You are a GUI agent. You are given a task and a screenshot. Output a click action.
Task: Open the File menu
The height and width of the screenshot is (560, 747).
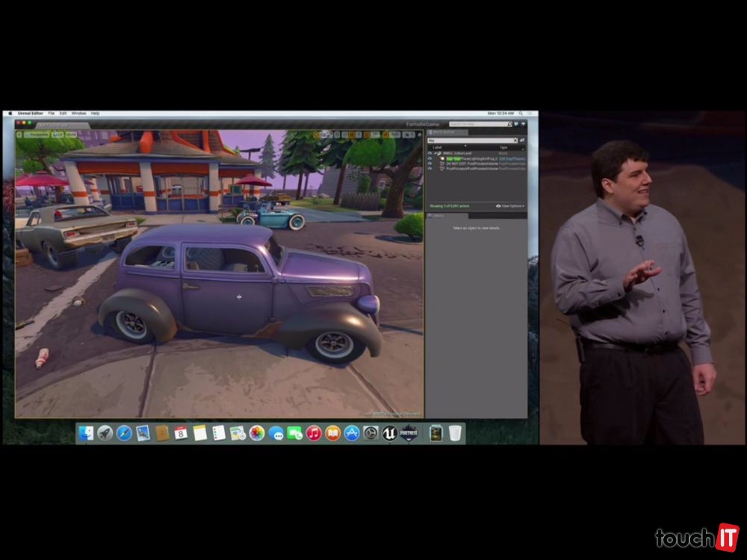pyautogui.click(x=52, y=113)
